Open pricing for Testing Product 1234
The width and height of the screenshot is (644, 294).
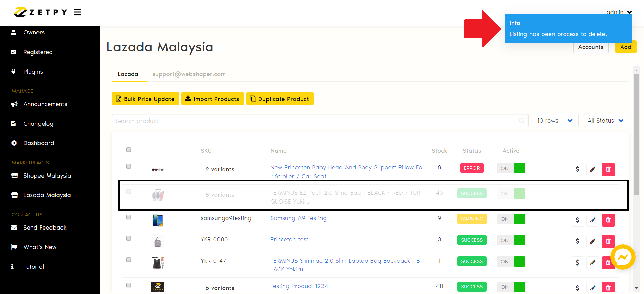click(577, 288)
